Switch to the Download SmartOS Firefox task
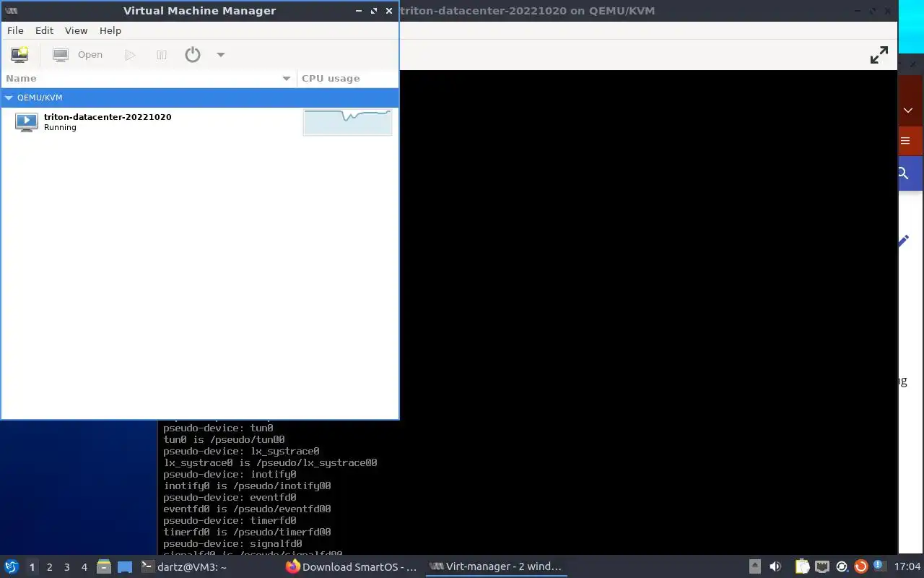The width and height of the screenshot is (924, 578). point(352,567)
